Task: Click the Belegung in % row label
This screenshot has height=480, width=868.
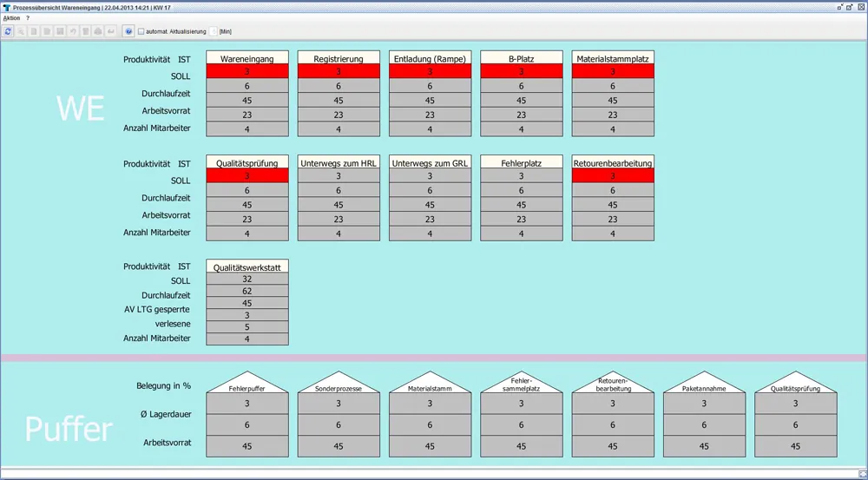Action: pyautogui.click(x=164, y=385)
